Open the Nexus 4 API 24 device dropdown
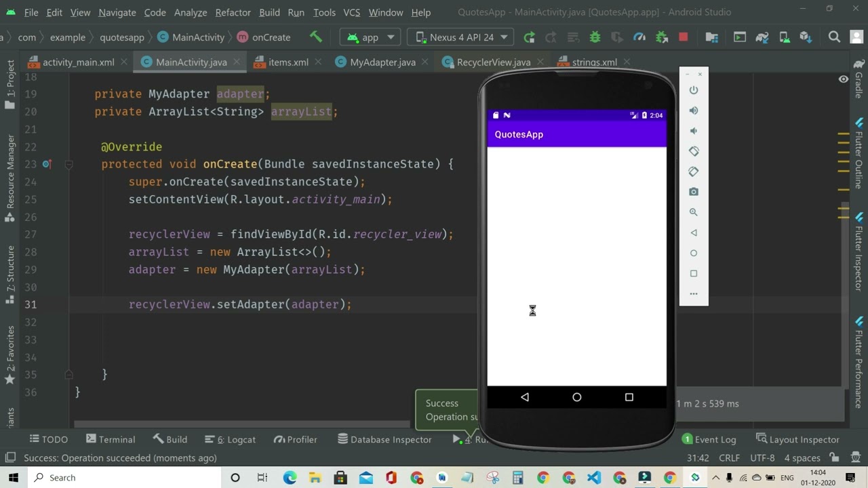This screenshot has width=868, height=488. pyautogui.click(x=461, y=37)
